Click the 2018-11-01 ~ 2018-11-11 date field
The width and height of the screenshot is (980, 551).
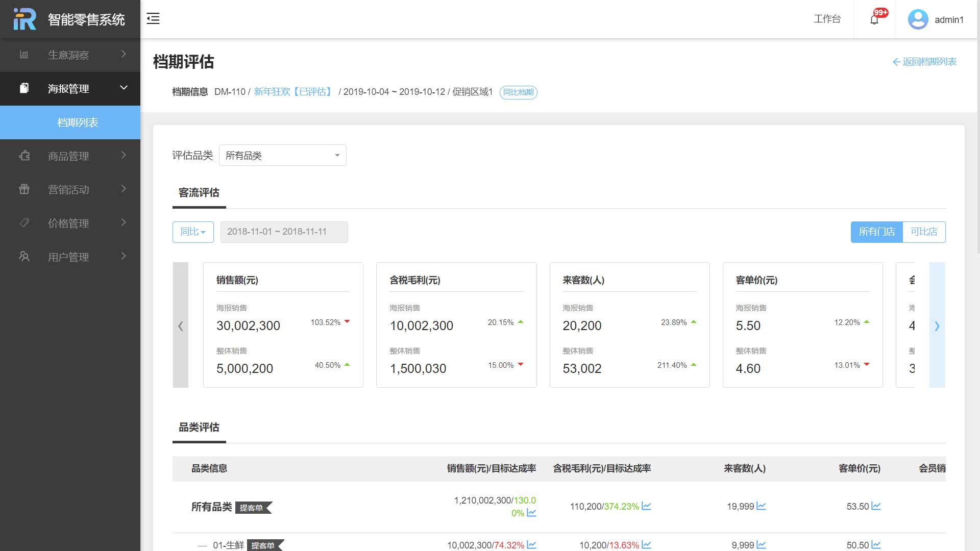point(284,232)
